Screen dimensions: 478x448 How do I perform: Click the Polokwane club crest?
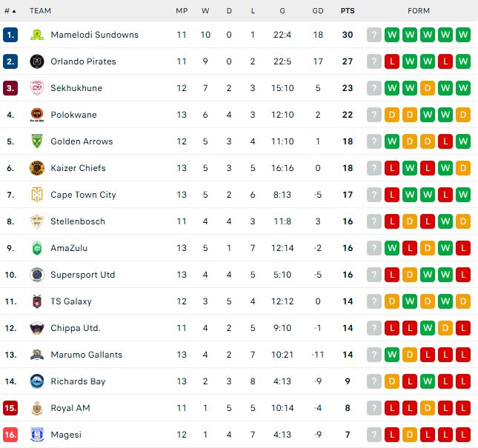click(x=36, y=115)
